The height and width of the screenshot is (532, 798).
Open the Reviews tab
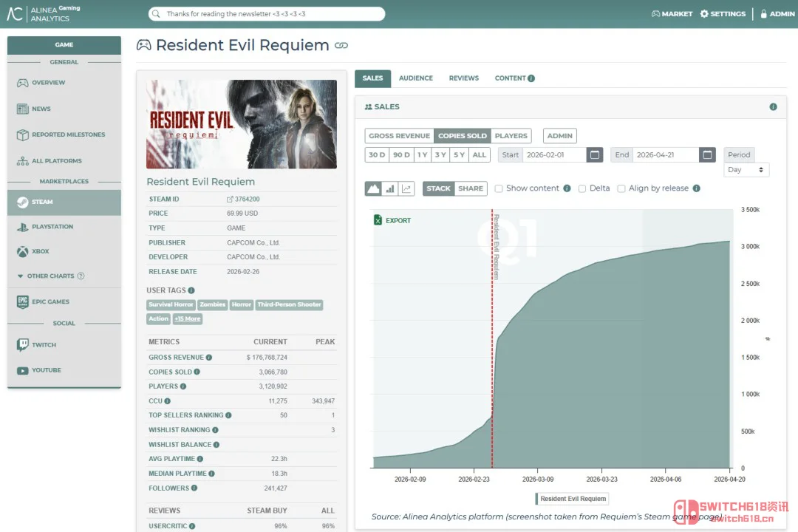click(x=464, y=78)
